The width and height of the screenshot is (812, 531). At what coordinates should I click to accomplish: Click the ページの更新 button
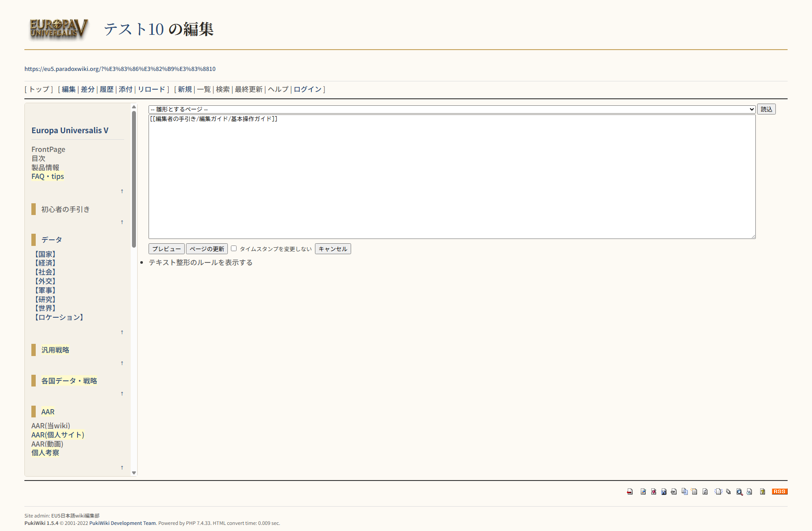[207, 249]
